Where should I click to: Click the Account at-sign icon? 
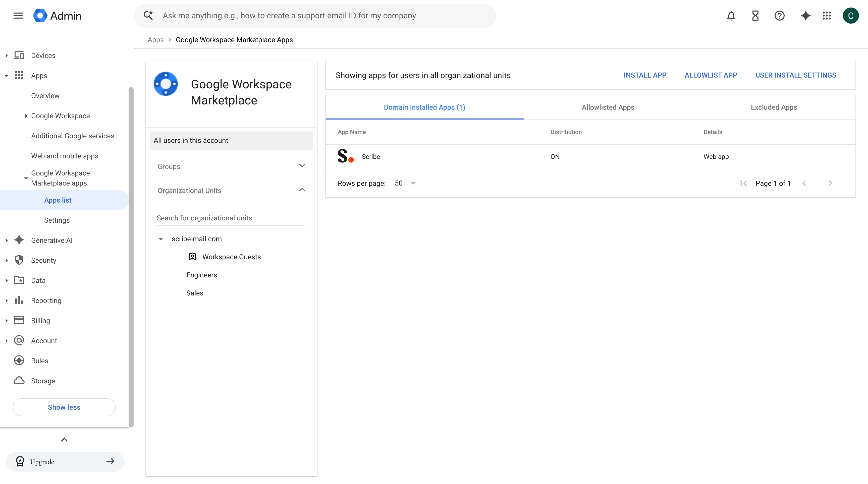coord(19,340)
